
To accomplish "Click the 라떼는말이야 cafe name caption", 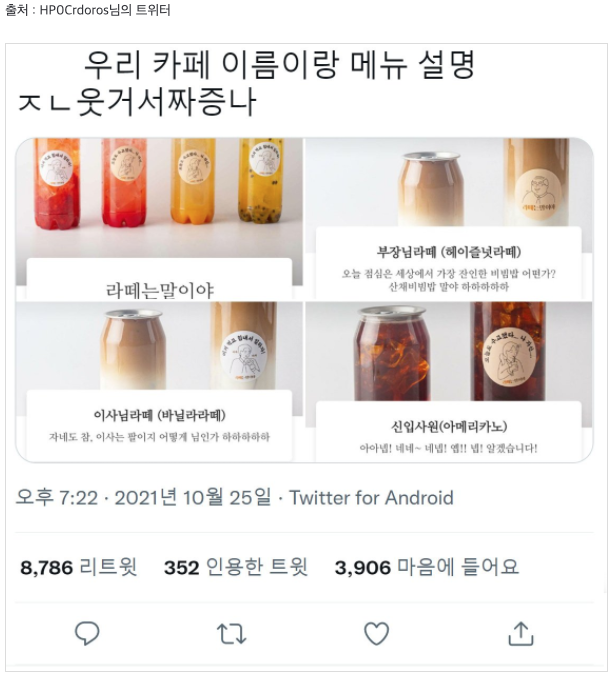I will click(x=160, y=290).
